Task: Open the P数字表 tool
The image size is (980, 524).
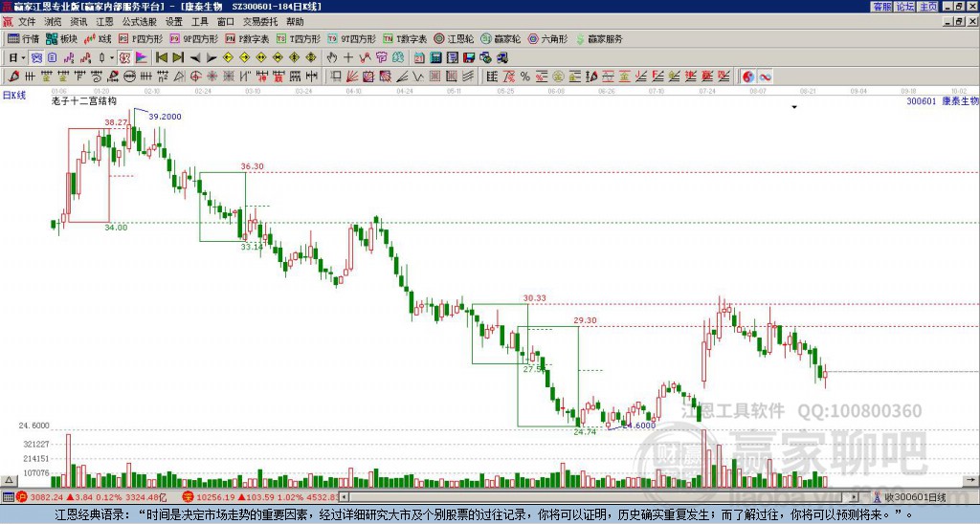Action: 247,38
